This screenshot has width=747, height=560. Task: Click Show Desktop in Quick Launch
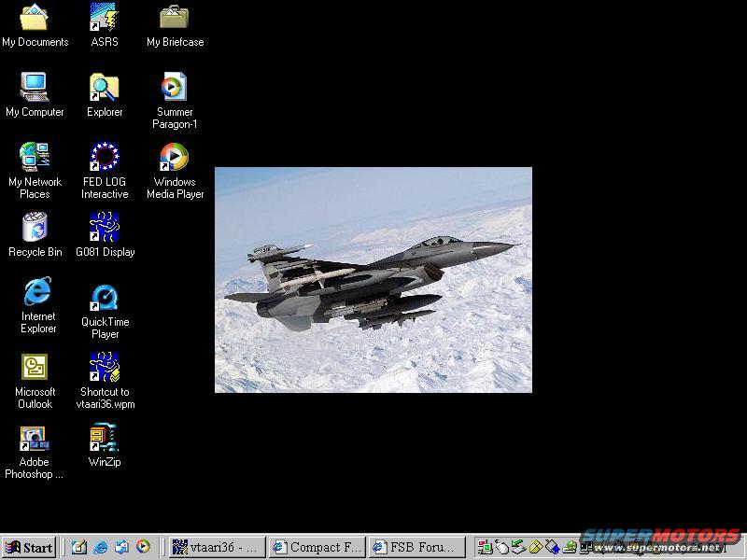click(80, 548)
